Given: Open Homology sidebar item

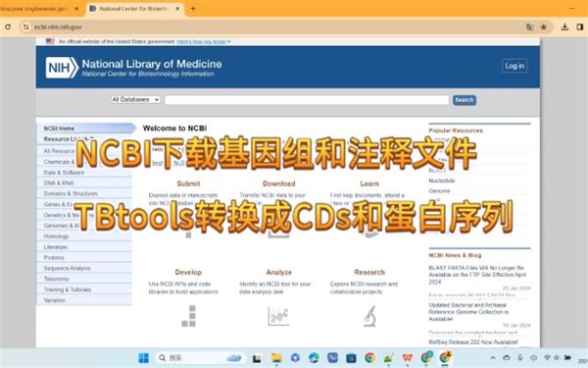Looking at the screenshot, I should (56, 237).
